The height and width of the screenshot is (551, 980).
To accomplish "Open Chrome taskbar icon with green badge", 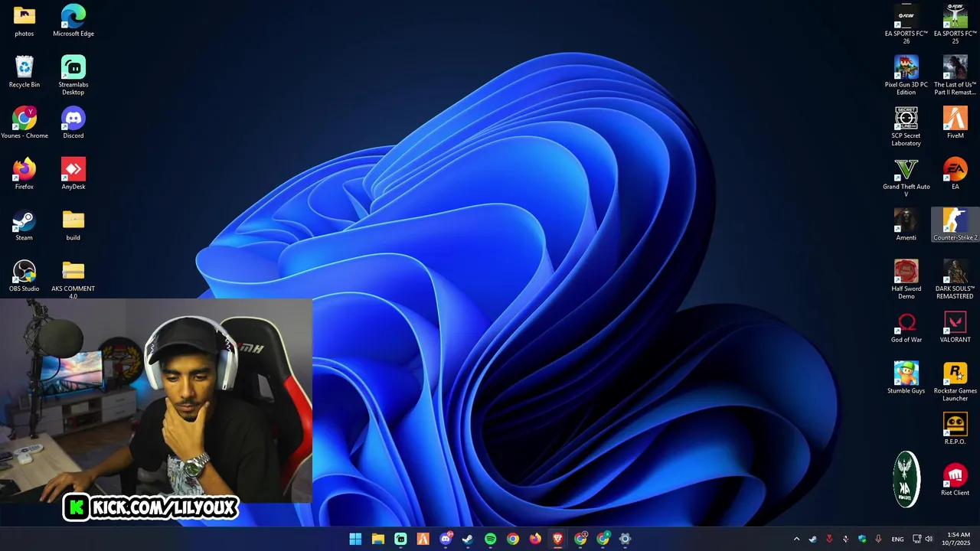I will 603,539.
